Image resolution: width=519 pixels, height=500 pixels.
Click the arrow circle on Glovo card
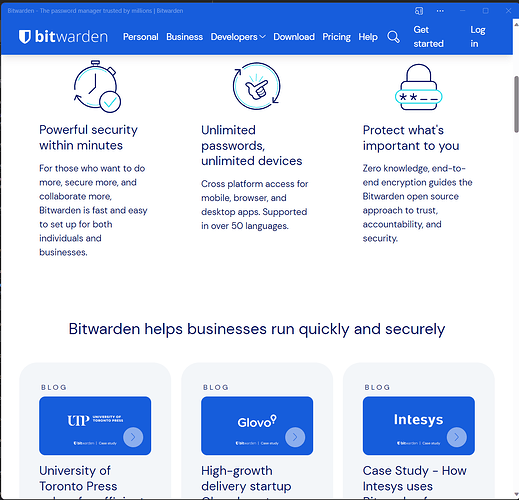coord(295,437)
